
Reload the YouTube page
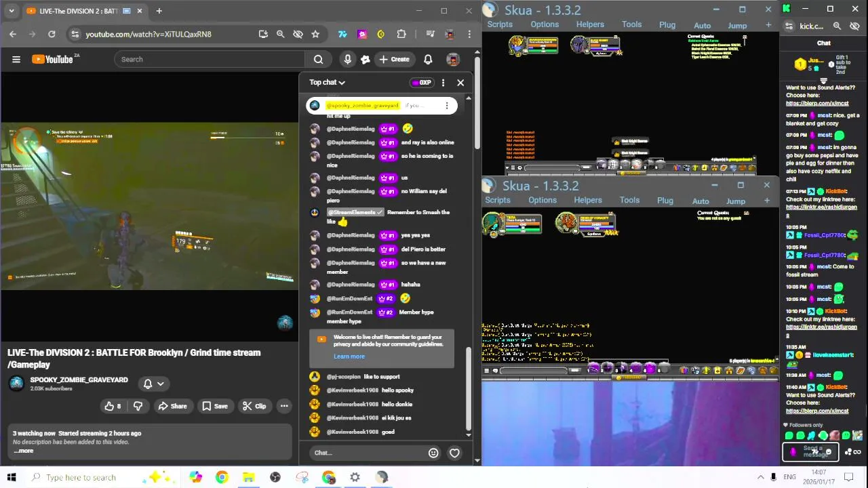tap(52, 34)
